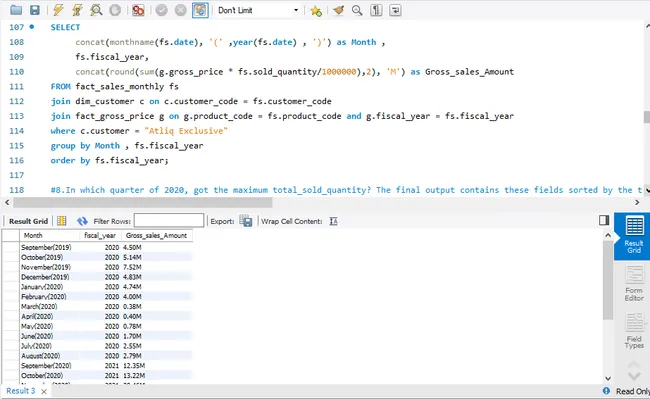Click the row header of June(2020)
650x399 pixels.
pos(11,336)
